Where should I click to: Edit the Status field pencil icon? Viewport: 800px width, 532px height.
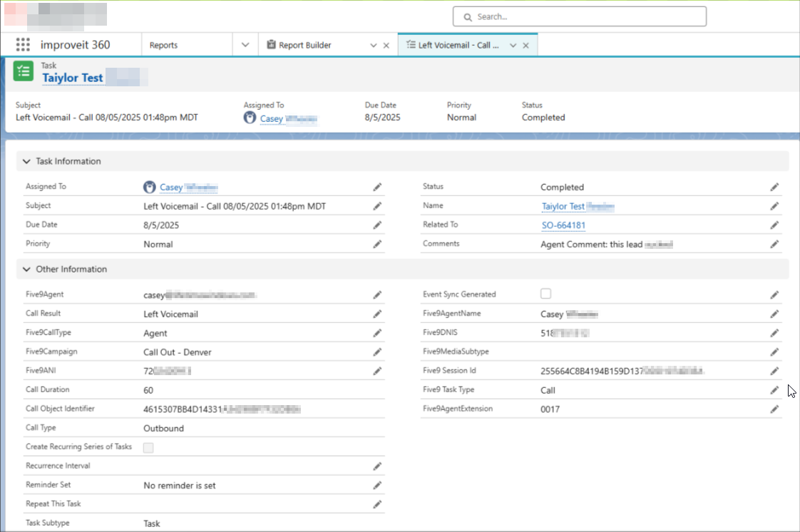click(x=774, y=187)
